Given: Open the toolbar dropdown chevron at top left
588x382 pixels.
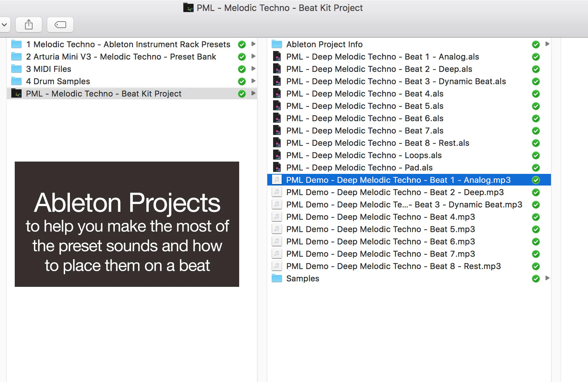Looking at the screenshot, I should [4, 25].
